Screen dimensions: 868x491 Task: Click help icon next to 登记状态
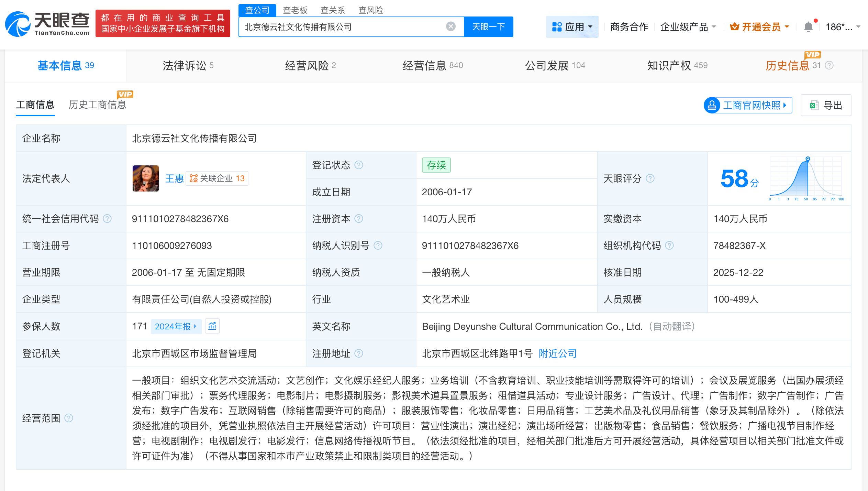[359, 165]
